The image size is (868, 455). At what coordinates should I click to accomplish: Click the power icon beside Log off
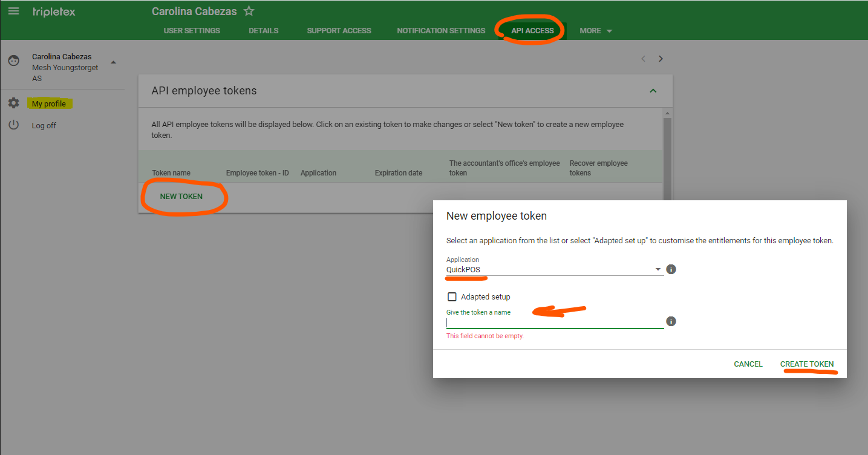13,125
